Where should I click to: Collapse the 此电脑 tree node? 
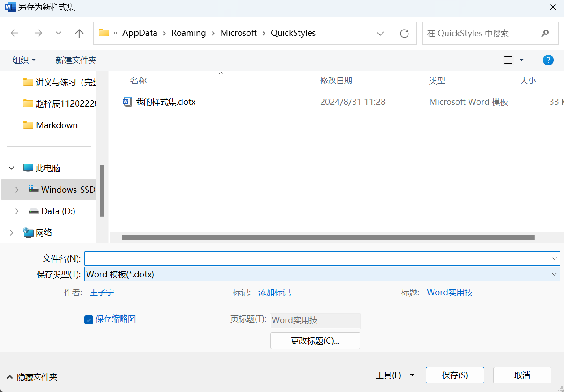coord(11,168)
